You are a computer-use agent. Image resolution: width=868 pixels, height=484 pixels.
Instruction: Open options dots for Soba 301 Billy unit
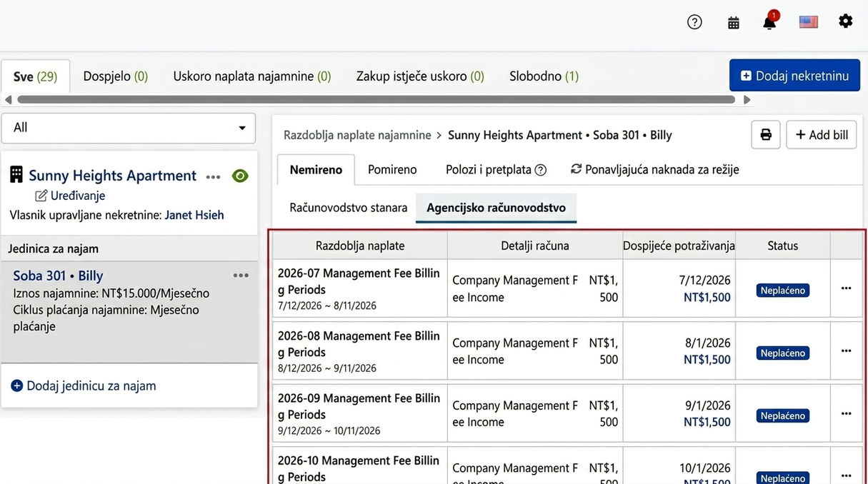click(241, 276)
